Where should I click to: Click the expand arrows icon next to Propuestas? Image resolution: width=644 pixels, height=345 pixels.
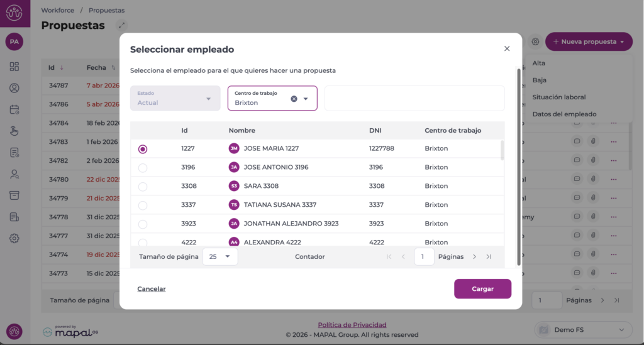121,25
